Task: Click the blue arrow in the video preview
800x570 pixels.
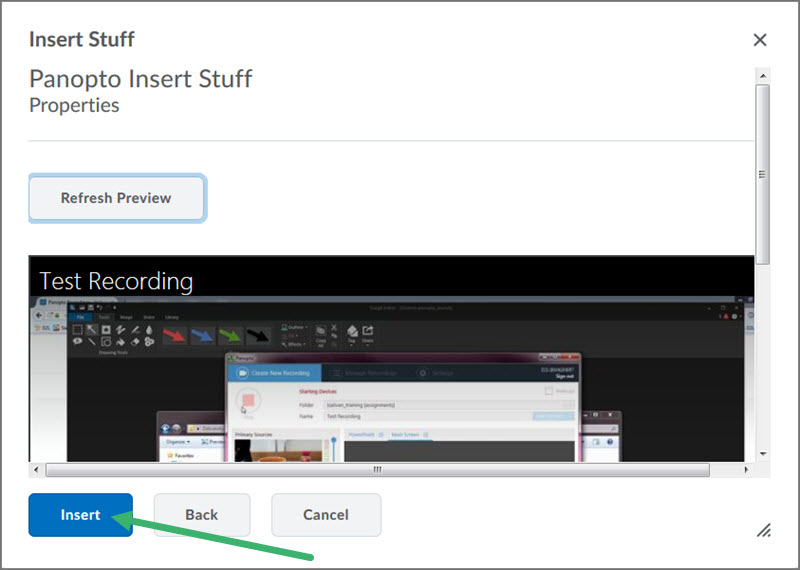Action: 203,335
